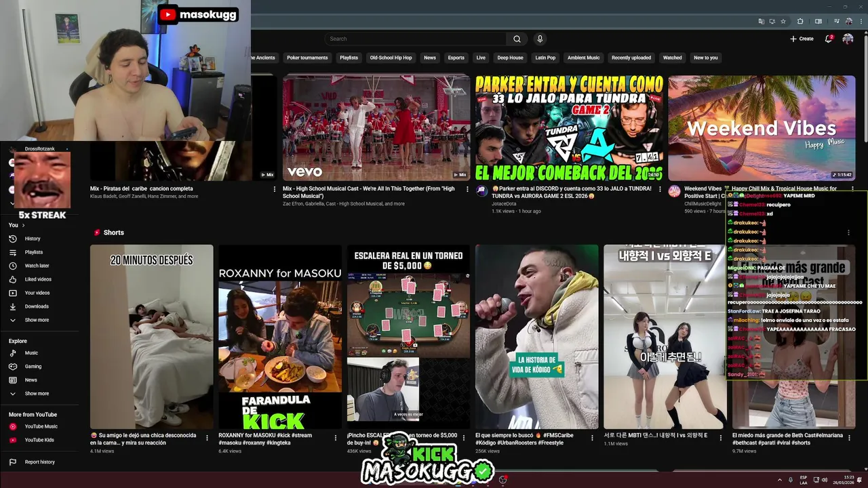The width and height of the screenshot is (868, 488).
Task: Select the Watched filter chip
Action: 672,58
